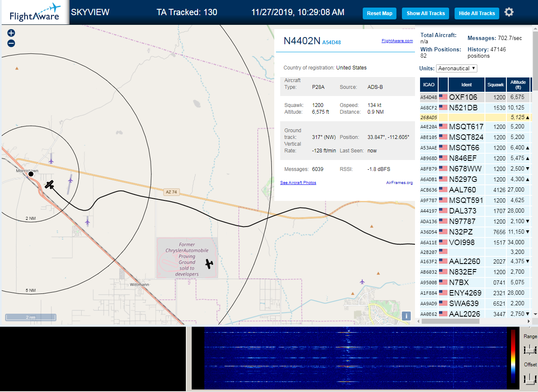Select the N7BX aircraft row

pyautogui.click(x=475, y=283)
